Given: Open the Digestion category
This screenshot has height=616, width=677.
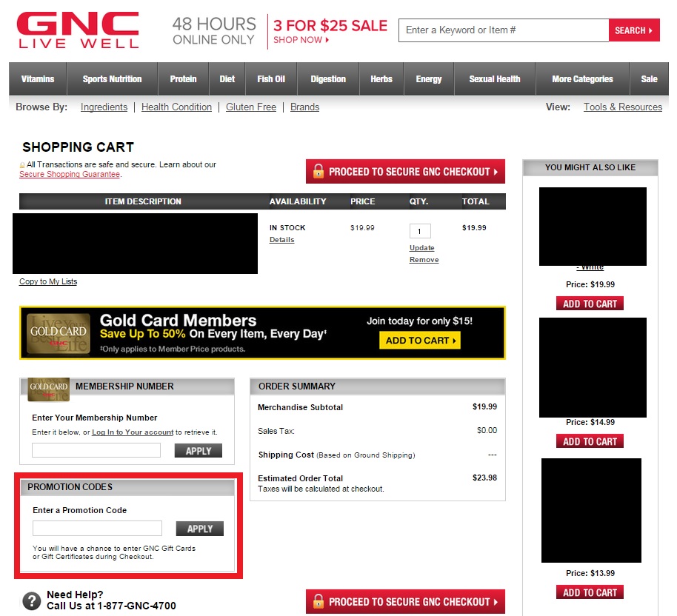Looking at the screenshot, I should tap(328, 79).
